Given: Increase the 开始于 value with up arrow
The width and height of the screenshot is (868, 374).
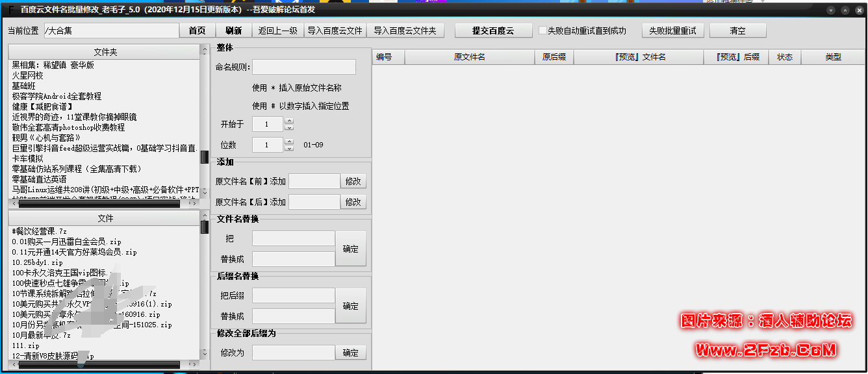Looking at the screenshot, I should click(289, 121).
